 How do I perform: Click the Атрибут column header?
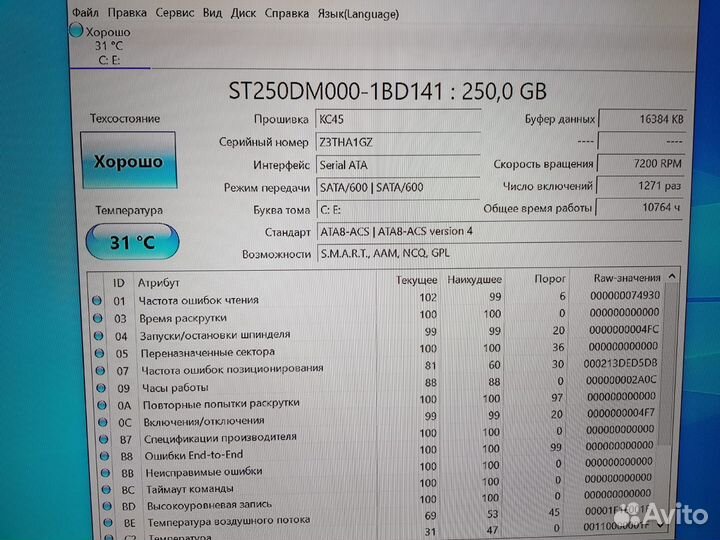tap(158, 283)
